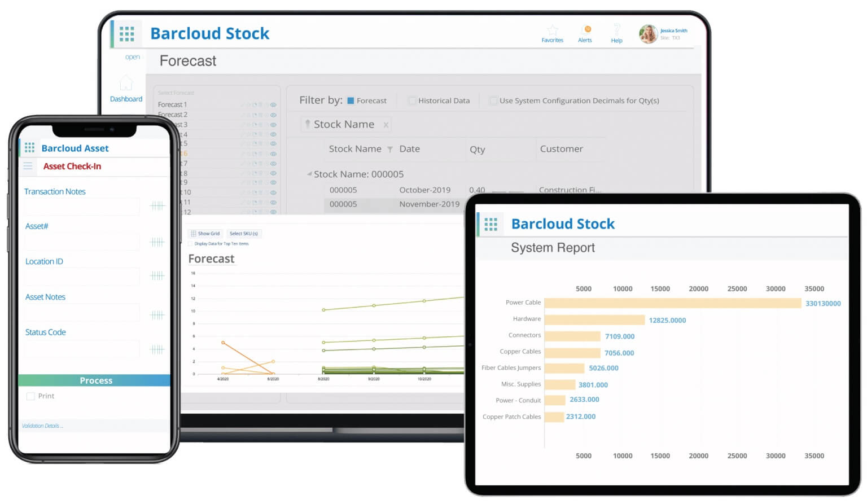Screen dimensions: 867x504
Task: Expand Validation Details on phone
Action: (42, 426)
